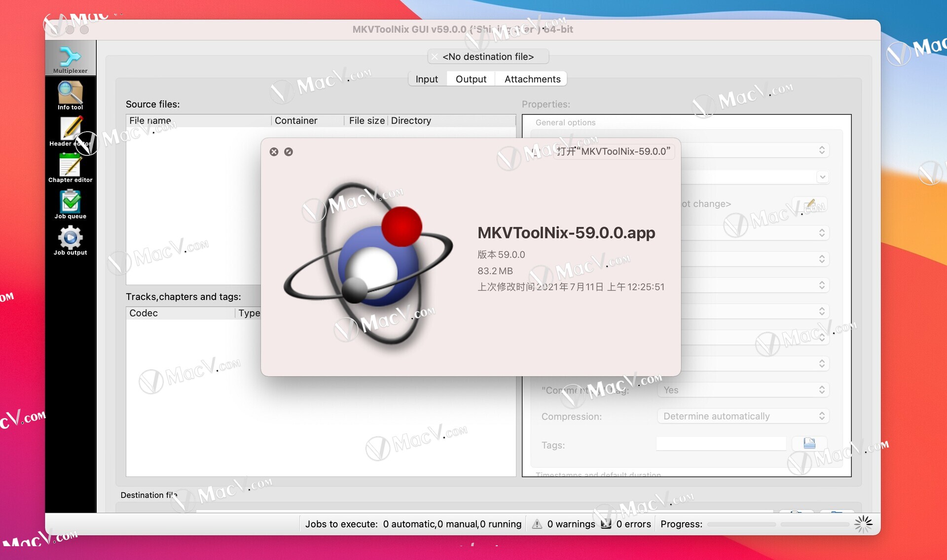The width and height of the screenshot is (947, 560).
Task: Click the '83.2 MB' size text
Action: pyautogui.click(x=495, y=271)
